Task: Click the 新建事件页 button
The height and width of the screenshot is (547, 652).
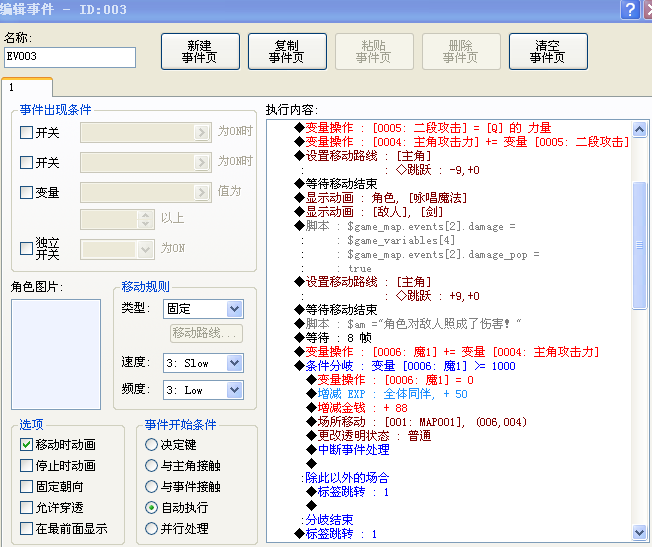Action: point(200,51)
